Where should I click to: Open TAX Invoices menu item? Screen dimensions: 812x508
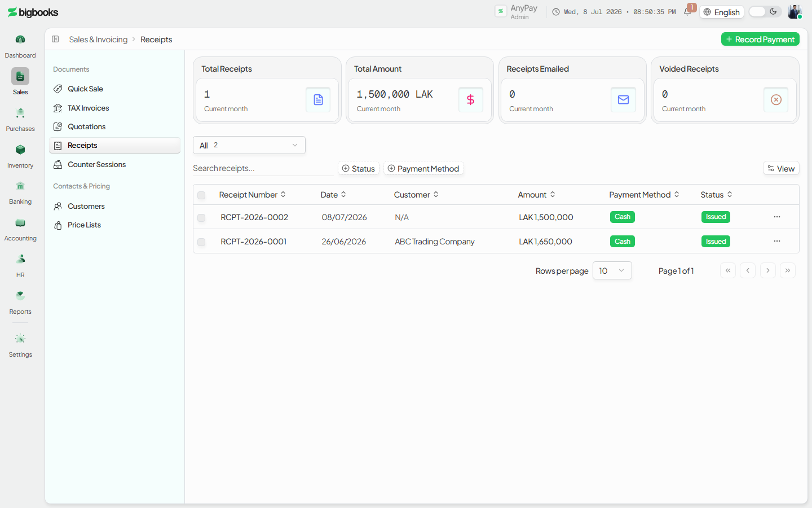coord(114,108)
